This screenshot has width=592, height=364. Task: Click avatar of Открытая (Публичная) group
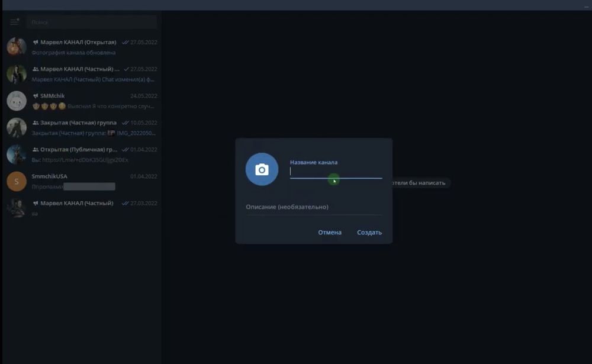coord(17,154)
